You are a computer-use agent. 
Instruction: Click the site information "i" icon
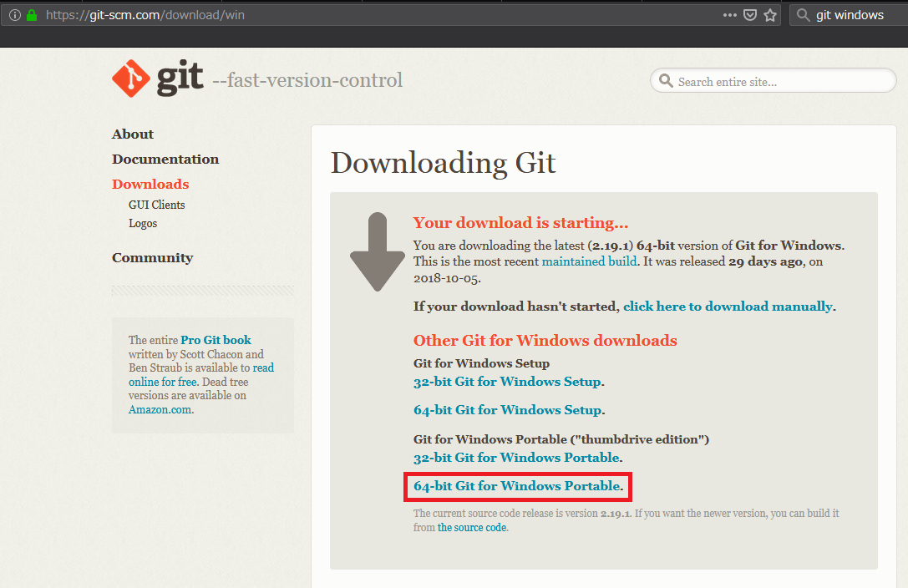tap(15, 14)
